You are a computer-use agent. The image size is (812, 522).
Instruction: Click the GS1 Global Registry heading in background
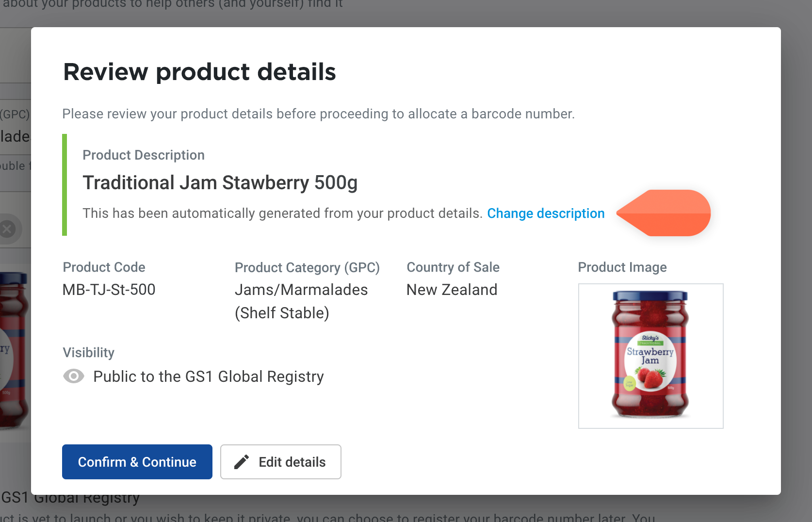coord(69,497)
